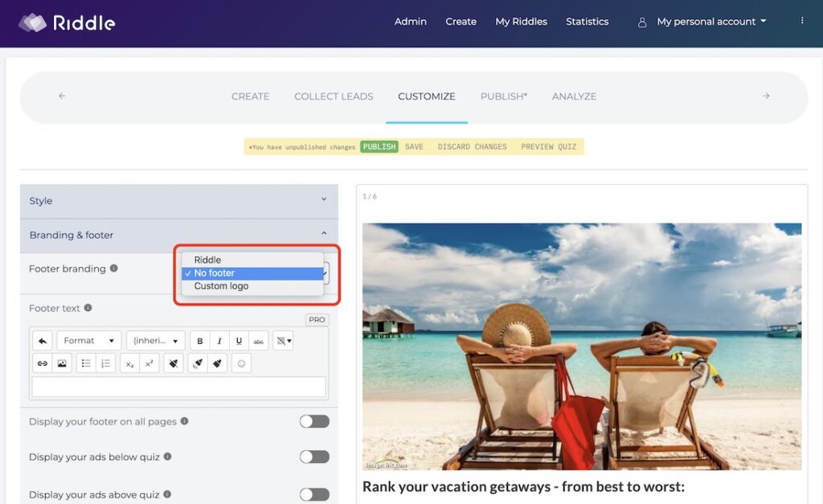Open the text color picker dropdown
823x504 pixels.
point(284,341)
